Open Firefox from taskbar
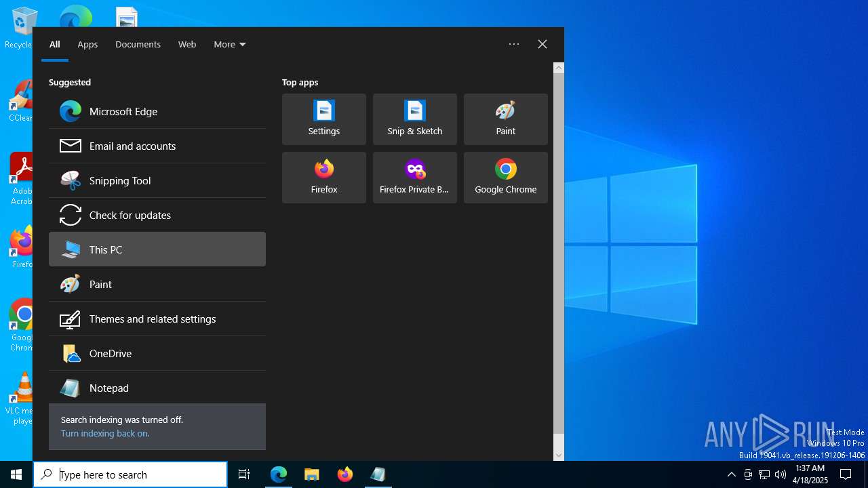 345,474
